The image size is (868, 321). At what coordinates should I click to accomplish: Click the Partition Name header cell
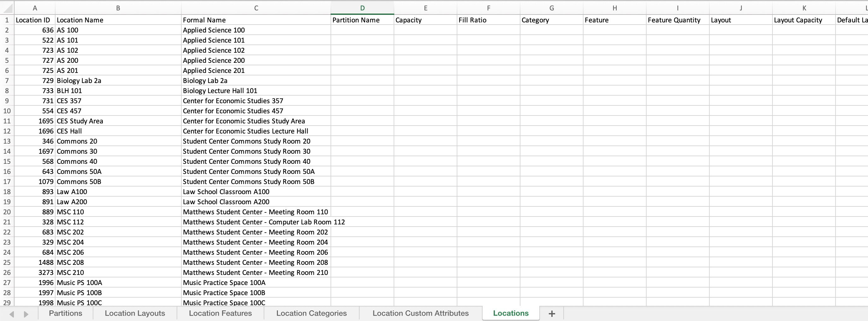362,20
